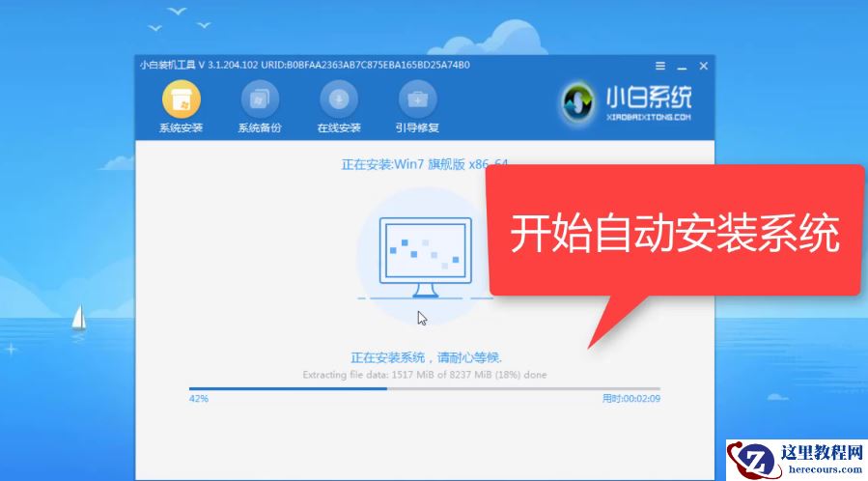Open the hamburger menu in title bar
The image size is (868, 481).
click(660, 66)
